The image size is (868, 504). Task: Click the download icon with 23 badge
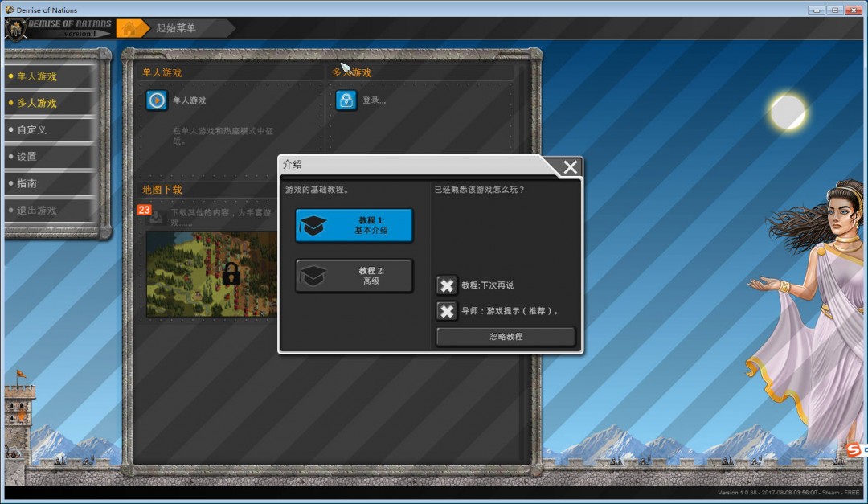[156, 217]
